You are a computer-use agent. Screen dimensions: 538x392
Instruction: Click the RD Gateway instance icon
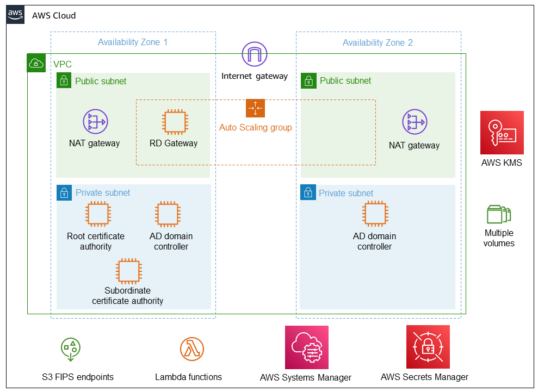[175, 122]
